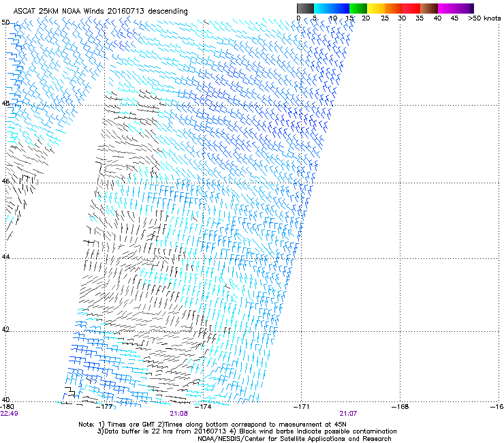Click the longitude label '-177'
504x443 pixels.
coord(106,407)
